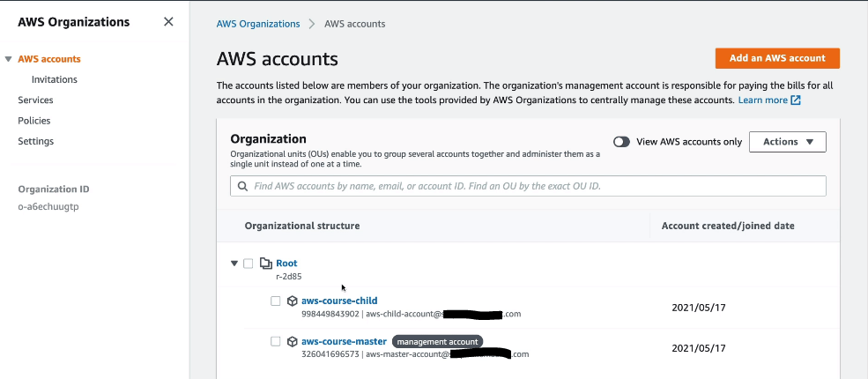Click the Root organizational unit folder icon
This screenshot has height=379, width=868.
coord(265,264)
